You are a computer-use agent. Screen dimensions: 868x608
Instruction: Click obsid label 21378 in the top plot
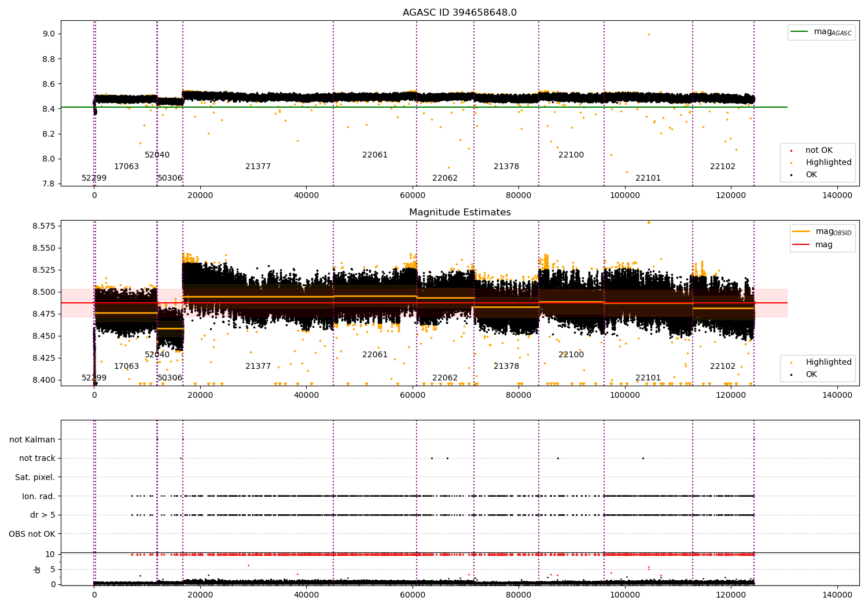[x=506, y=166]
